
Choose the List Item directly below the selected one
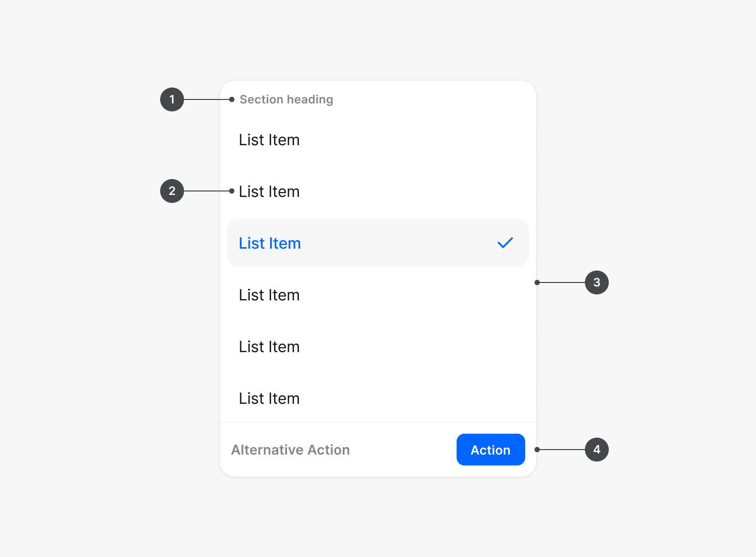click(x=269, y=295)
